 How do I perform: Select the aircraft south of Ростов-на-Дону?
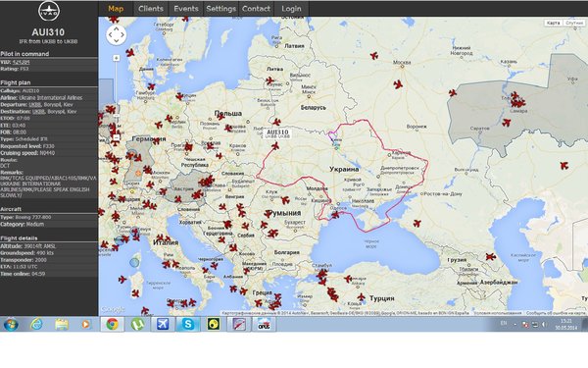(417, 223)
